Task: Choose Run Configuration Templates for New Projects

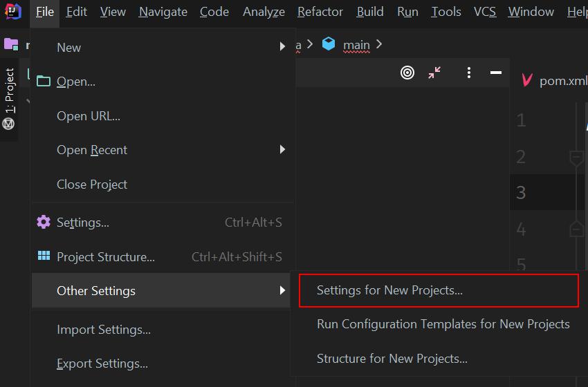Action: 443,324
